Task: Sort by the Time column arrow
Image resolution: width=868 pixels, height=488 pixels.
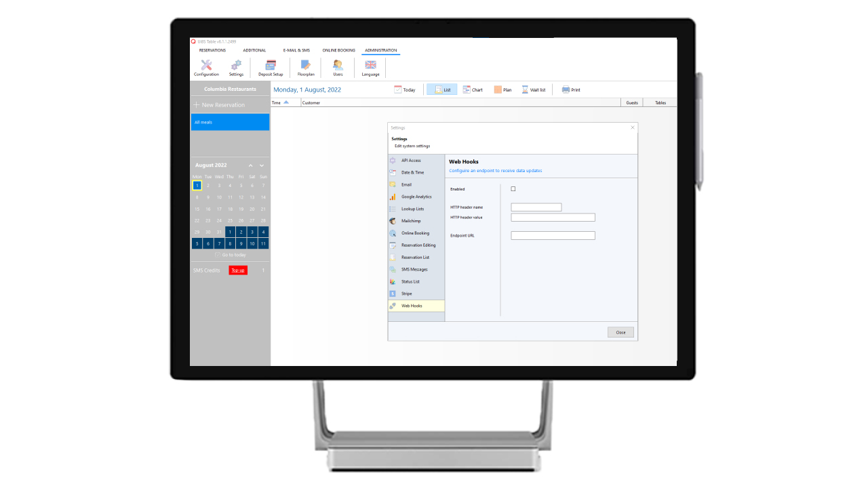Action: [286, 103]
